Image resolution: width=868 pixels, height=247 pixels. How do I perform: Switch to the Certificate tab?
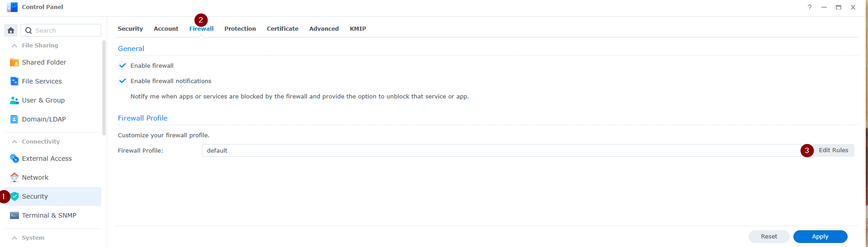(x=282, y=28)
